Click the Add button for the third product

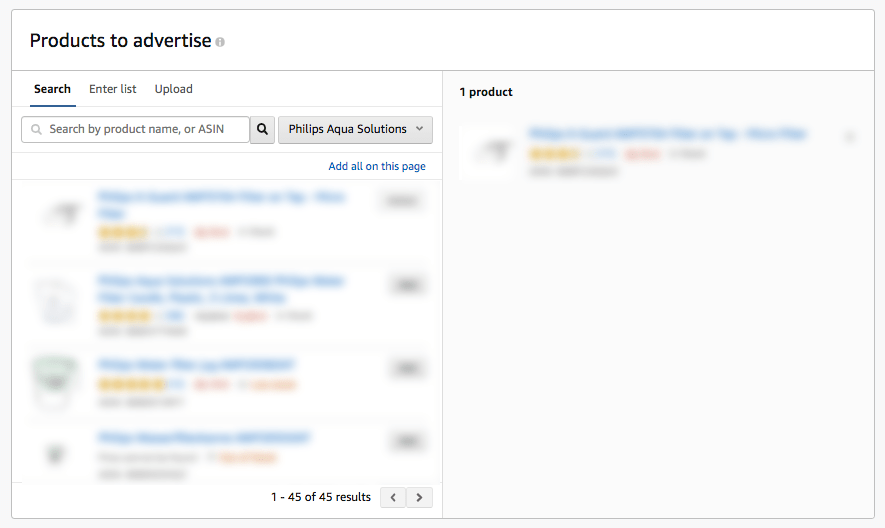tap(408, 368)
